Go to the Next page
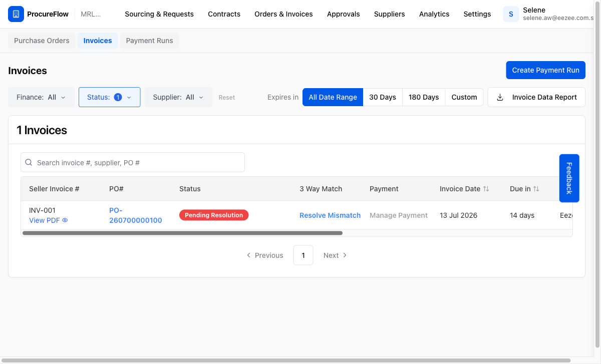Viewport: 601px width, 364px height. pyautogui.click(x=335, y=255)
